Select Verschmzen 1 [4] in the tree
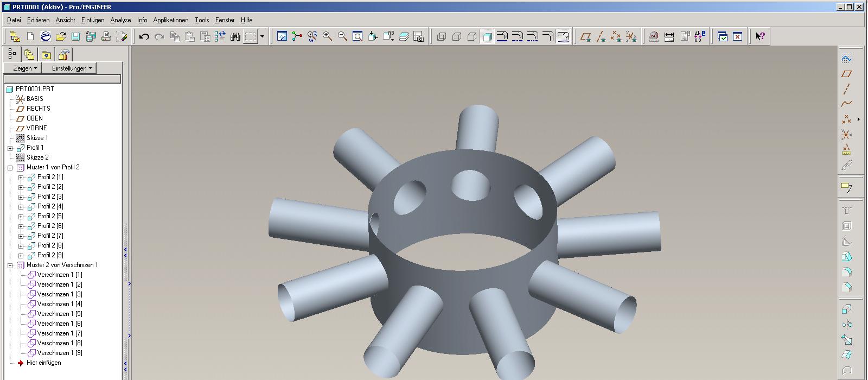The height and width of the screenshot is (380, 868). point(60,304)
